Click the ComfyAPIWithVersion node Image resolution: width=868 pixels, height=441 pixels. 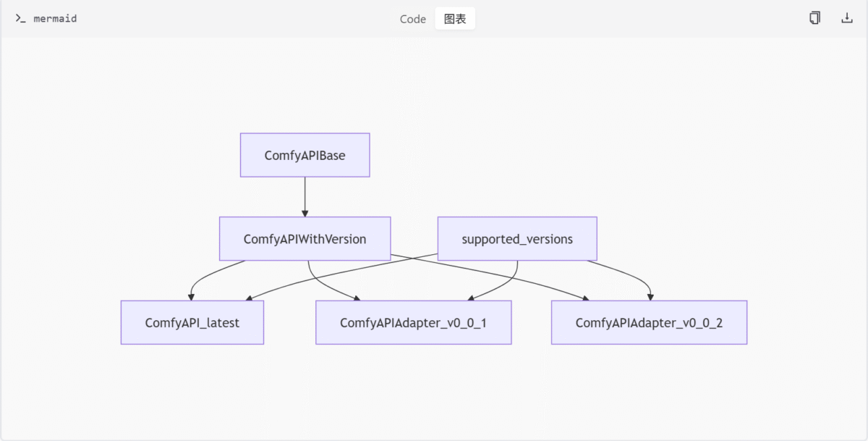pyautogui.click(x=305, y=239)
